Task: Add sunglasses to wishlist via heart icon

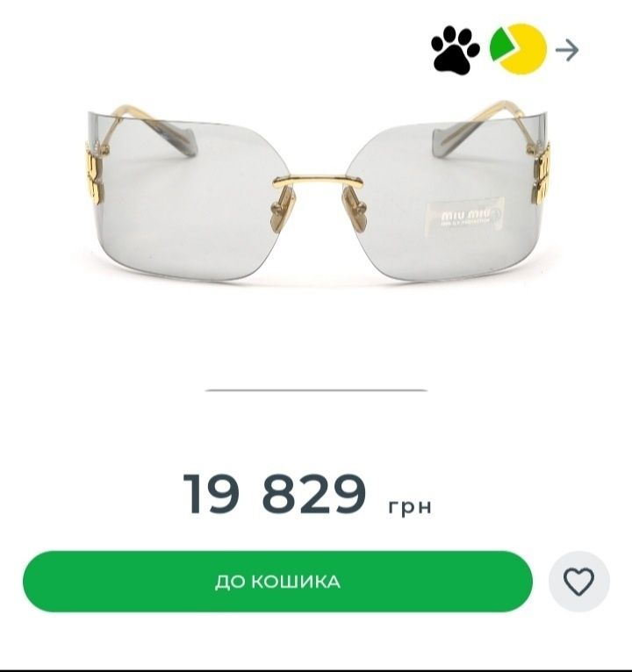Action: pyautogui.click(x=578, y=582)
